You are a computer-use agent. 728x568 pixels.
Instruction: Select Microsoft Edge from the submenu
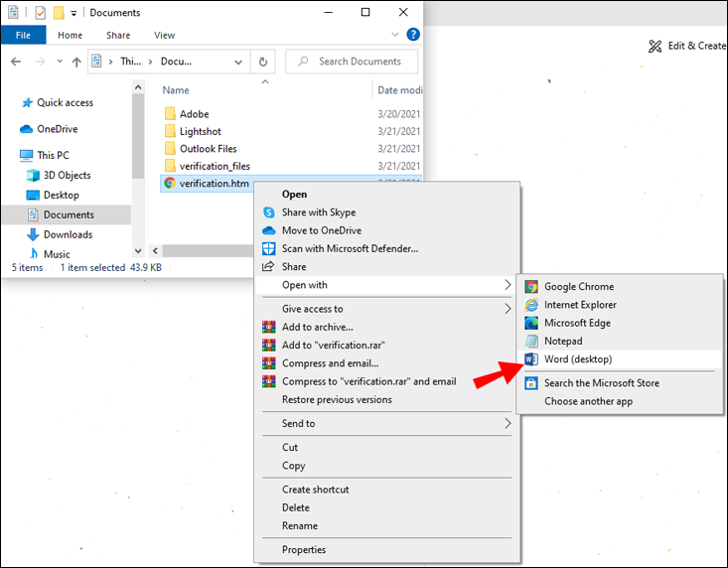click(x=620, y=323)
